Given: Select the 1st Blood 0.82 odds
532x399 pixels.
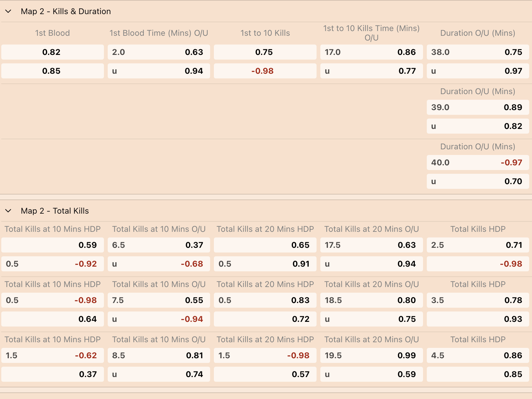Looking at the screenshot, I should tap(52, 52).
